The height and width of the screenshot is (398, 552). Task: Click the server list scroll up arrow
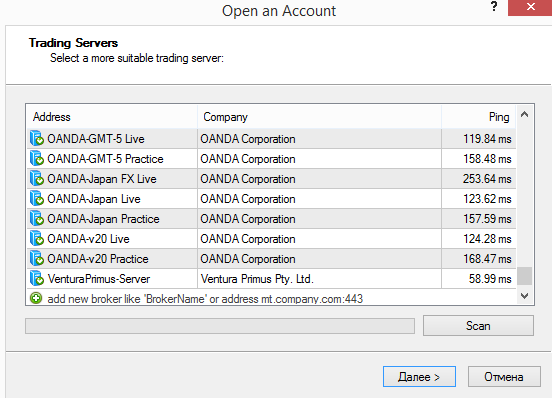[524, 115]
